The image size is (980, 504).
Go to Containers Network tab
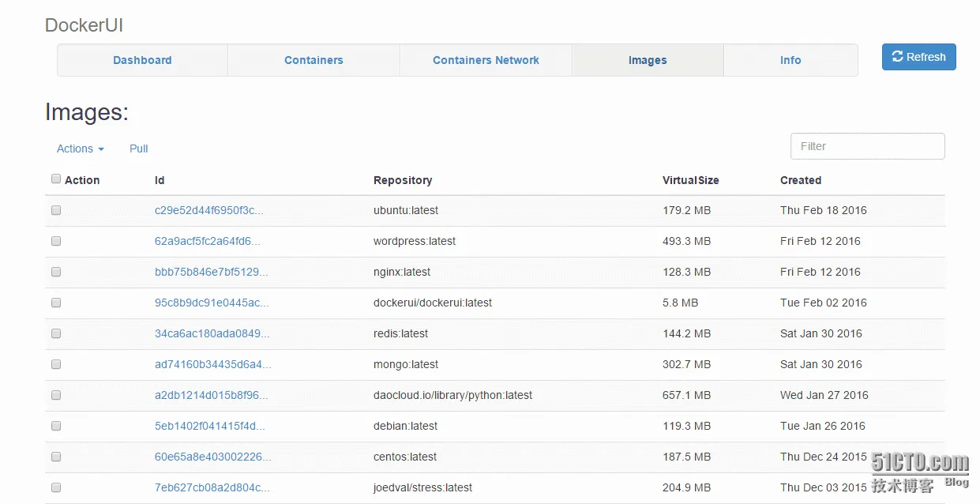pos(486,60)
